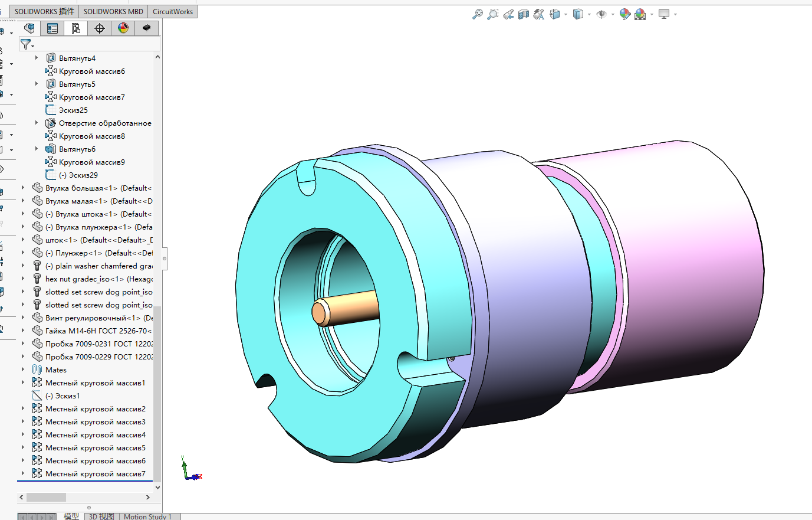Open the PropertyManager panel tab
The height and width of the screenshot is (520, 812).
click(52, 28)
